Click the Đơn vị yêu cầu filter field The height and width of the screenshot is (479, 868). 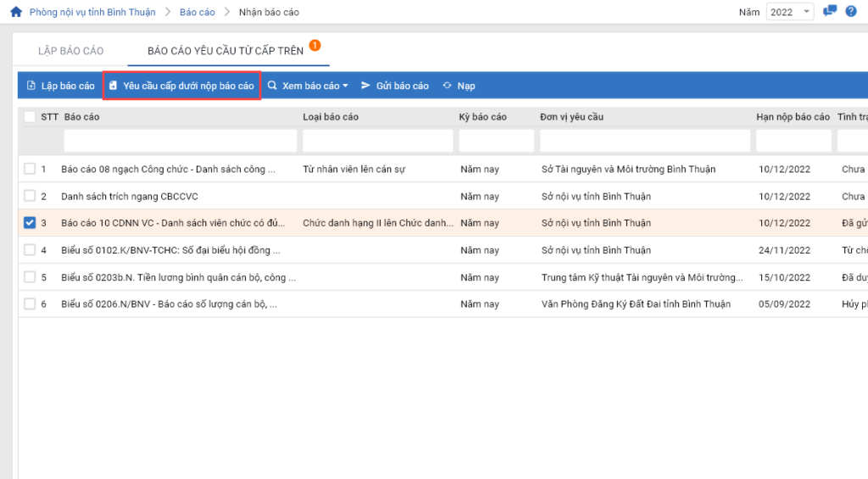click(644, 141)
